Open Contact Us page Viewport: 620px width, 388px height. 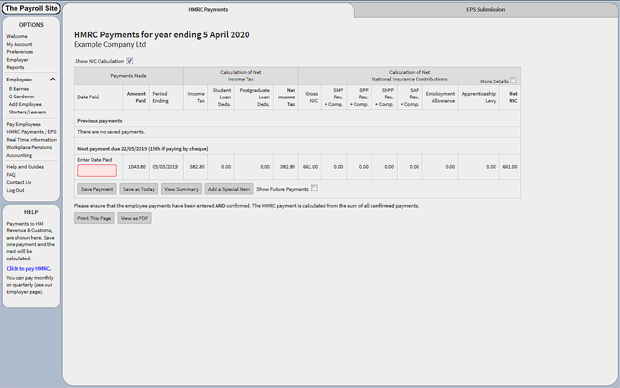coord(19,182)
